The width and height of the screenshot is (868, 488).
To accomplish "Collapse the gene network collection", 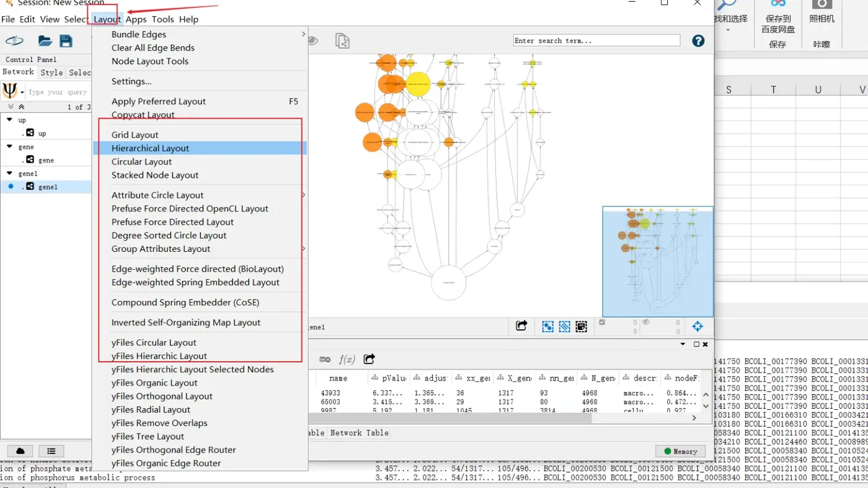I will point(9,146).
